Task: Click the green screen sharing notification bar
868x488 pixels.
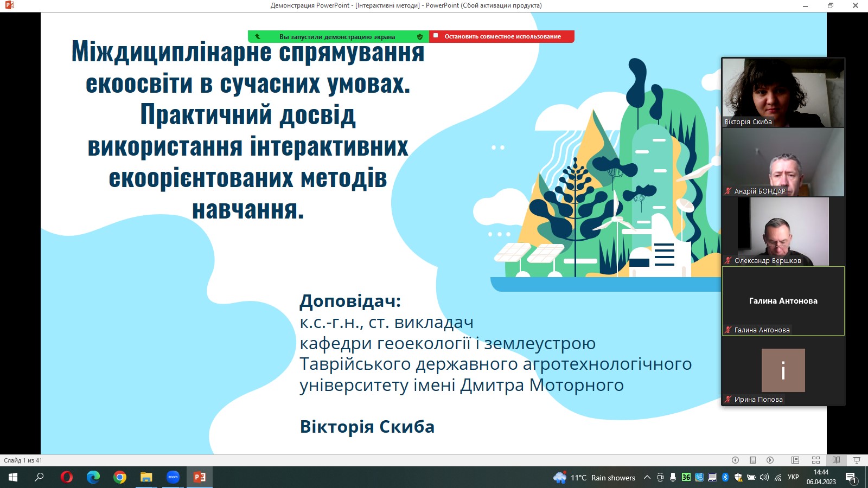Action: [336, 36]
